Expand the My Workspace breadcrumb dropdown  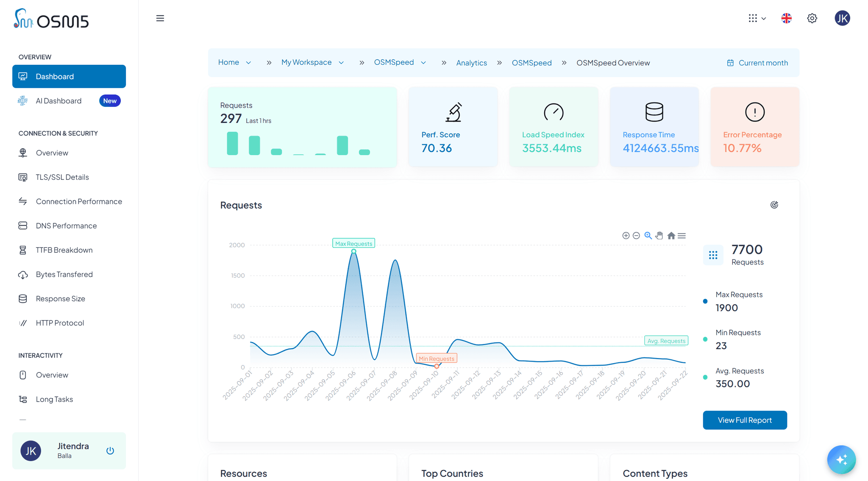click(x=341, y=63)
